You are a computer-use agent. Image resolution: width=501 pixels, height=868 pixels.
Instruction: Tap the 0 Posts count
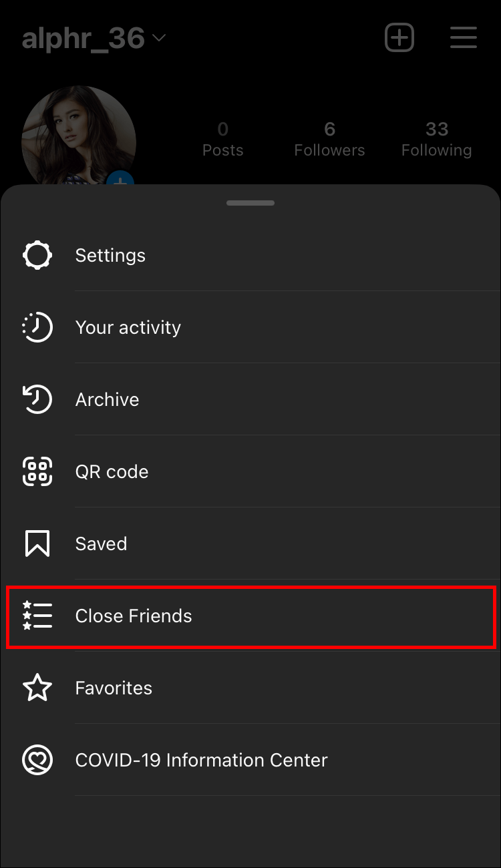(222, 139)
